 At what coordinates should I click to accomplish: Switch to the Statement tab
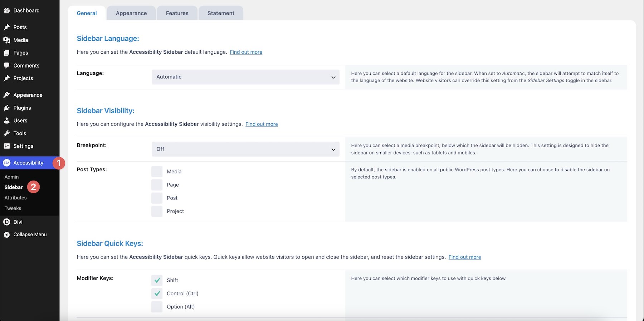(221, 13)
